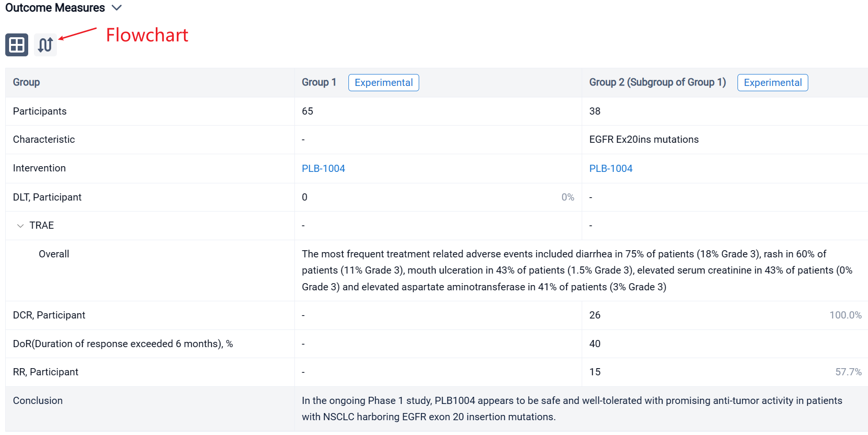868x435 pixels.
Task: Click the Outcome Measures heading
Action: pyautogui.click(x=55, y=8)
